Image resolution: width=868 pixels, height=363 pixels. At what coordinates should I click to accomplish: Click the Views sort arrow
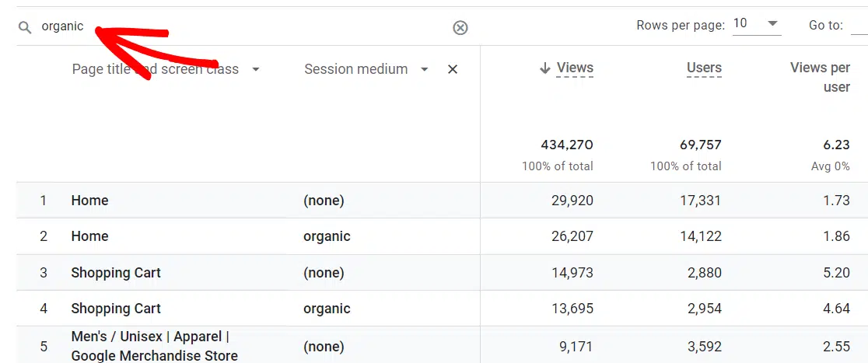coord(544,68)
